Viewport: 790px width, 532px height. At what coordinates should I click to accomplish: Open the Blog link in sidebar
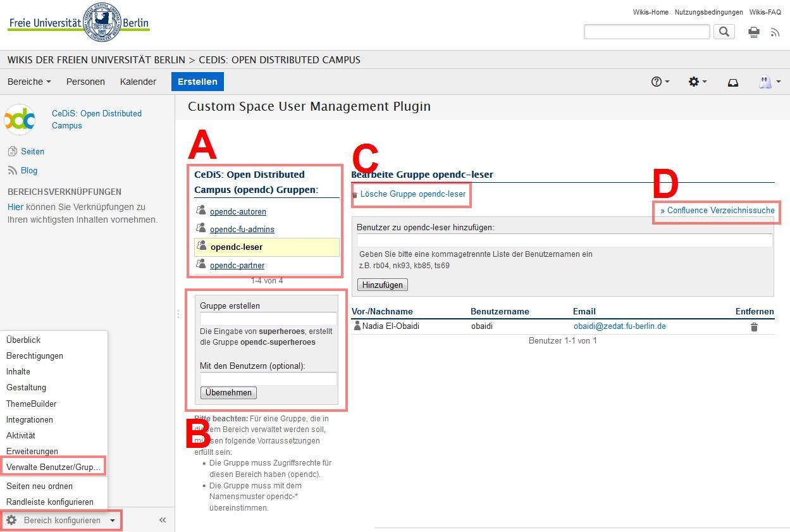tap(29, 170)
